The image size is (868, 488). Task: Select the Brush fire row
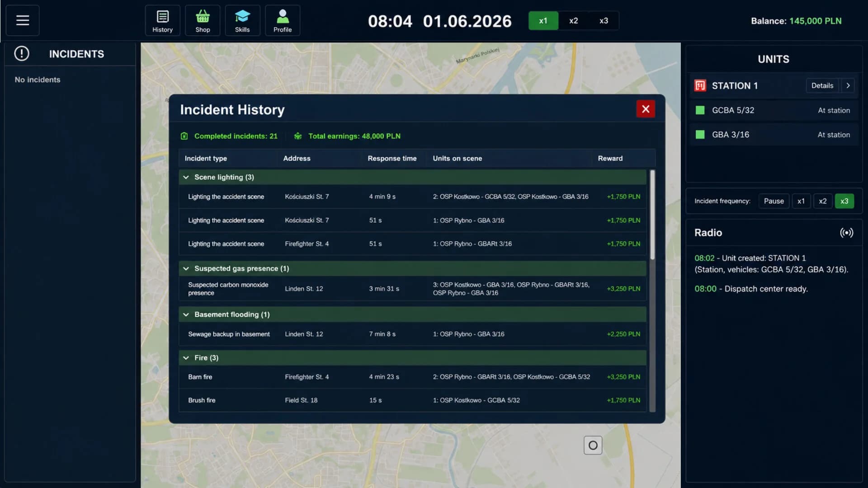pyautogui.click(x=412, y=400)
